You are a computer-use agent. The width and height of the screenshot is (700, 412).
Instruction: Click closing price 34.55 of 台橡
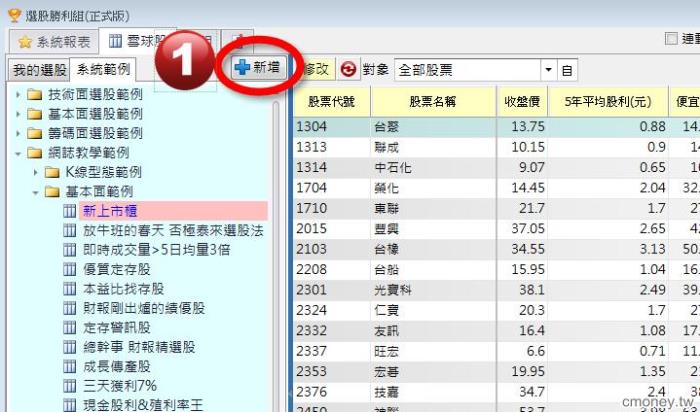[528, 249]
